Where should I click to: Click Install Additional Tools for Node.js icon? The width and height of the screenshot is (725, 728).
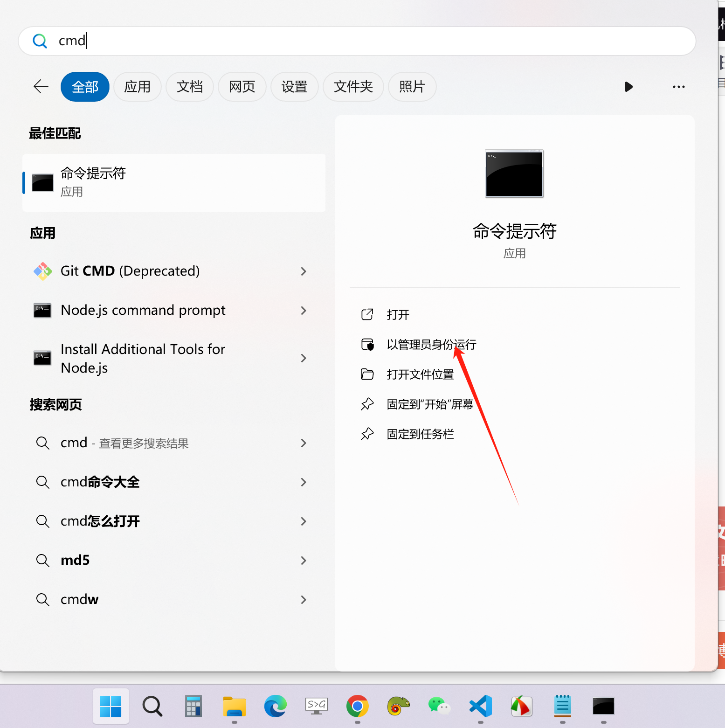point(42,358)
